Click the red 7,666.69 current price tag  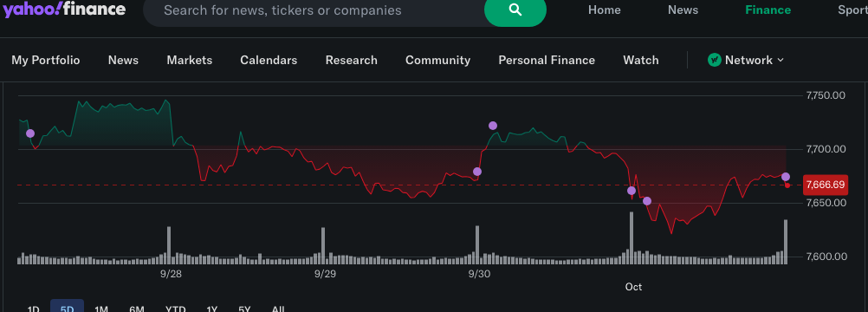(x=826, y=185)
